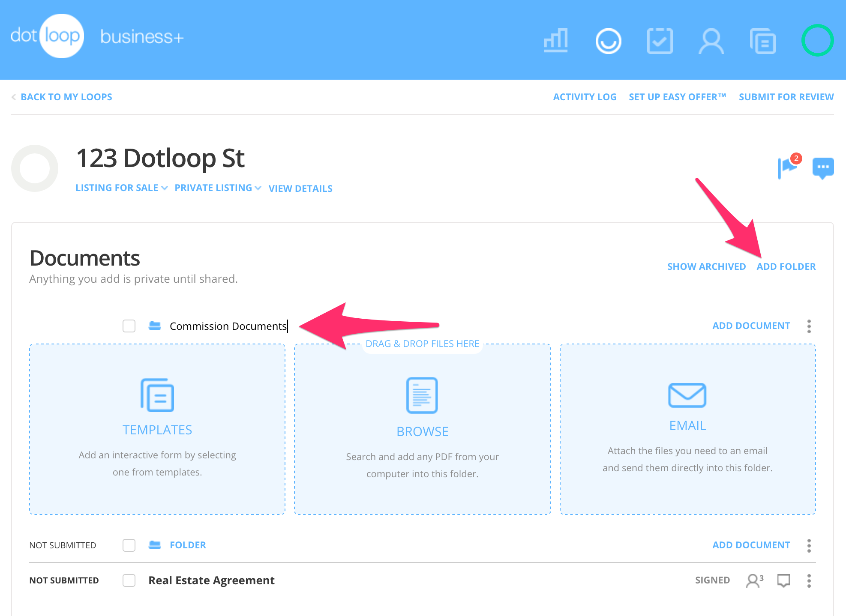Open the Activity Log

[x=585, y=97]
